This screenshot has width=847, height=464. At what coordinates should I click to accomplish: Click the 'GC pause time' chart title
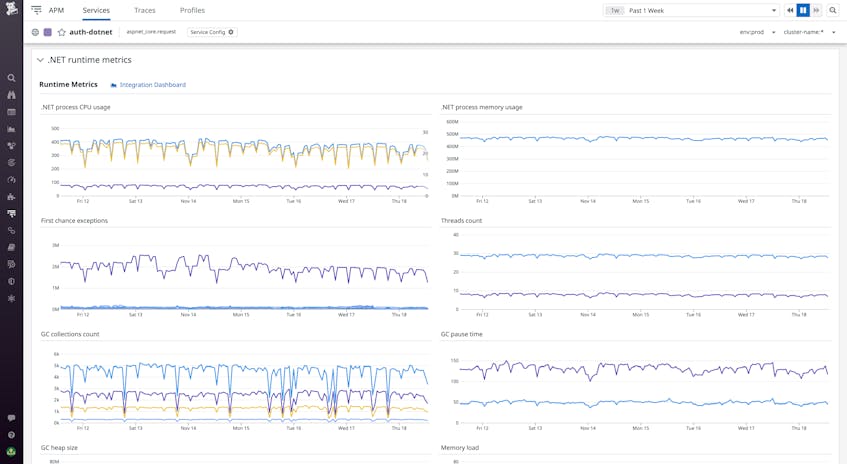coord(461,334)
